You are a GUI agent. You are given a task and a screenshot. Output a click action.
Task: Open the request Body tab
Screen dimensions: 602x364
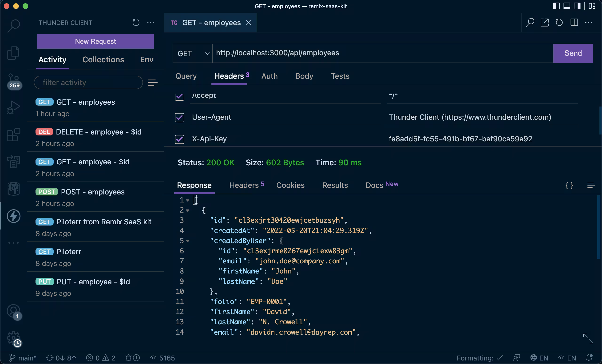[x=304, y=76]
